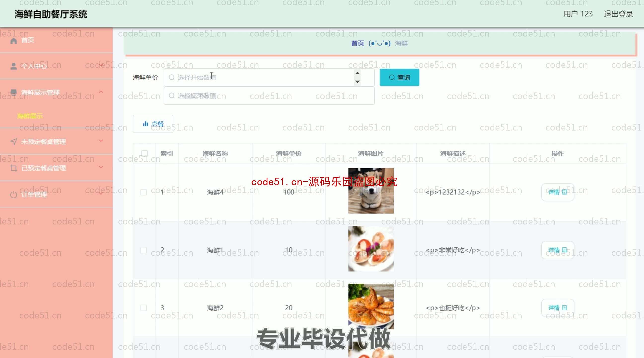Open the 个人中心 sidebar menu

[x=56, y=66]
